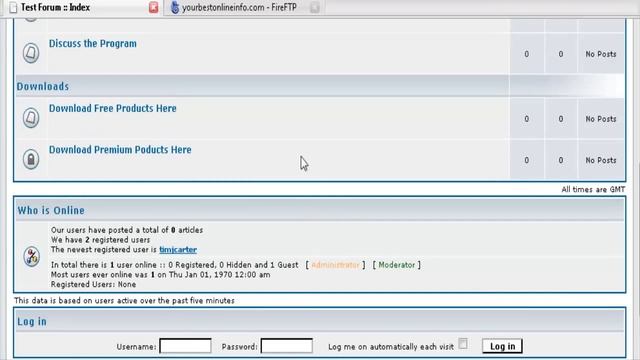Viewport: 640px width, 360px height.
Task: Switch to the yourbestonlineinfo.com - FireFTP tab
Action: click(x=244, y=7)
